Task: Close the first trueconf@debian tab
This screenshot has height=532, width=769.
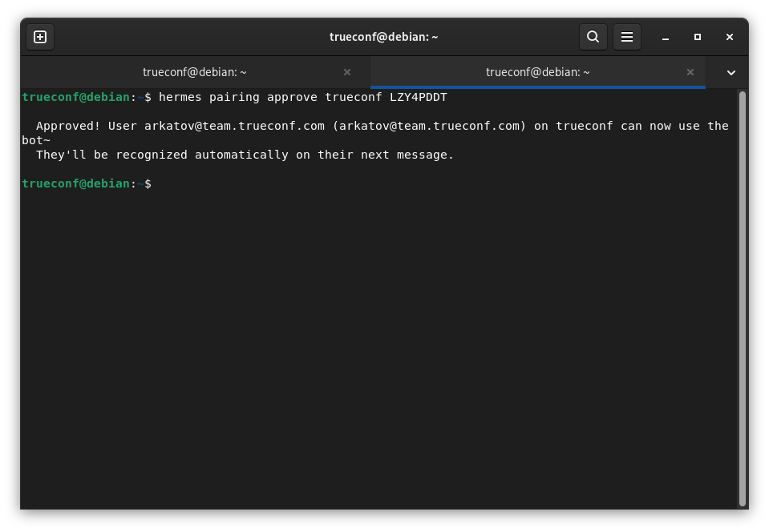Action: pos(346,72)
